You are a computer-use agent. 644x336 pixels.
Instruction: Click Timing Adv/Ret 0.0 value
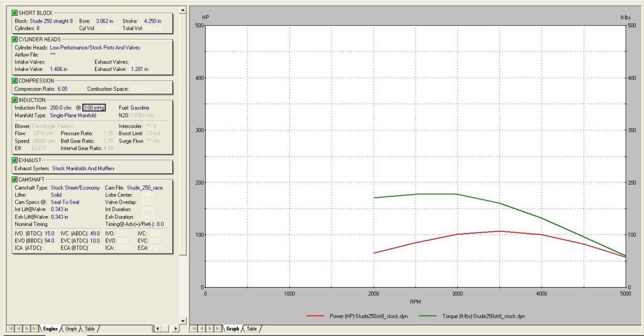coord(160,224)
